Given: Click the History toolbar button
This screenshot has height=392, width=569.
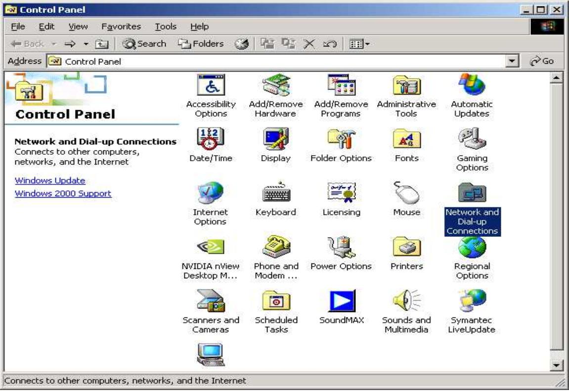Looking at the screenshot, I should pyautogui.click(x=241, y=44).
